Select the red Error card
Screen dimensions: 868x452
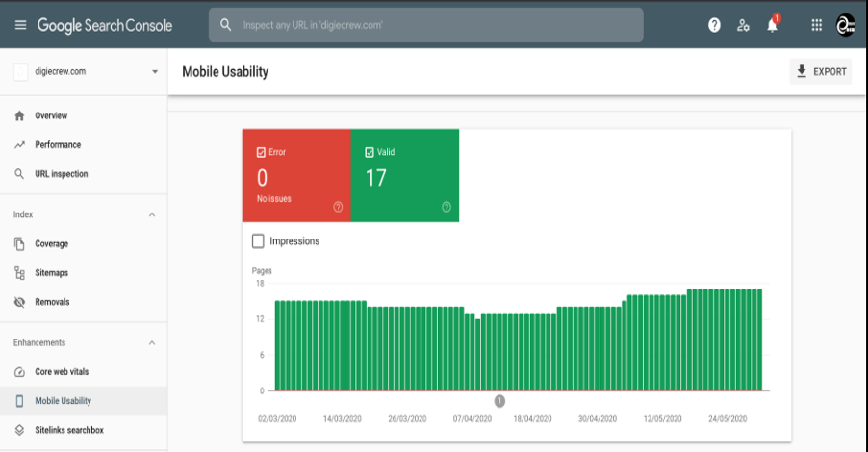tap(296, 175)
